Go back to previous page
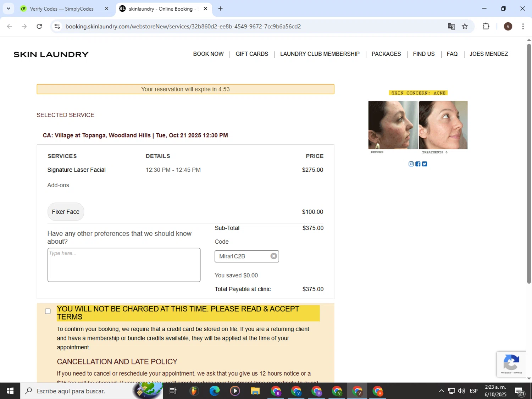This screenshot has height=399, width=532. coord(10,26)
